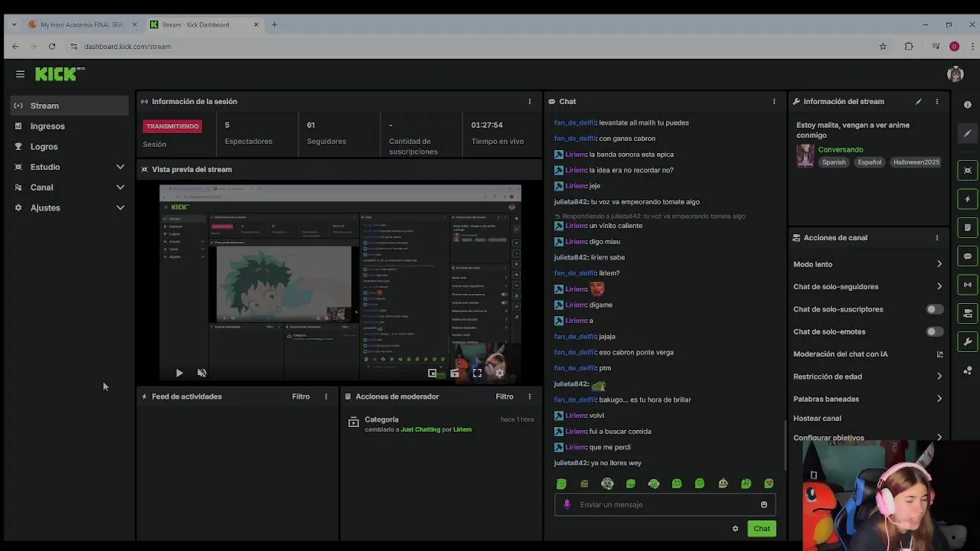980x551 pixels.
Task: Edit the stream information with the pencil icon
Action: (918, 101)
